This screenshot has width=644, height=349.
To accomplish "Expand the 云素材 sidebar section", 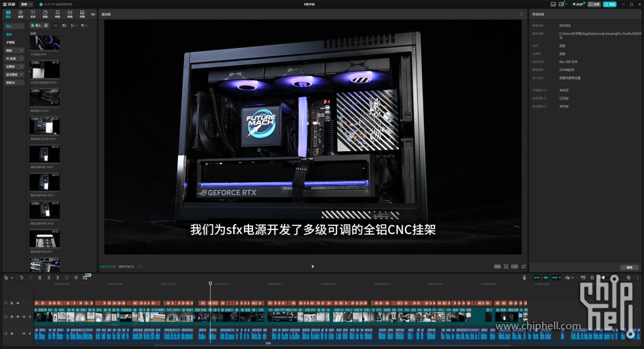I will [x=14, y=66].
